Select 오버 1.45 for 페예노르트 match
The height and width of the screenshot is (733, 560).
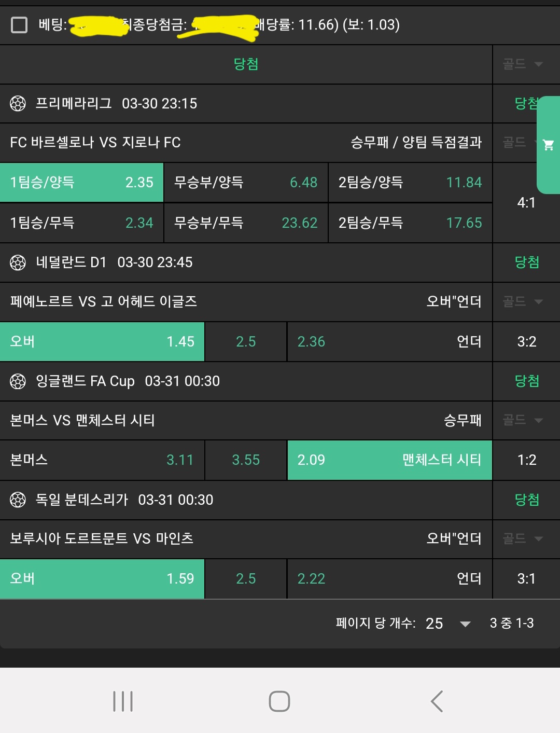pos(102,342)
